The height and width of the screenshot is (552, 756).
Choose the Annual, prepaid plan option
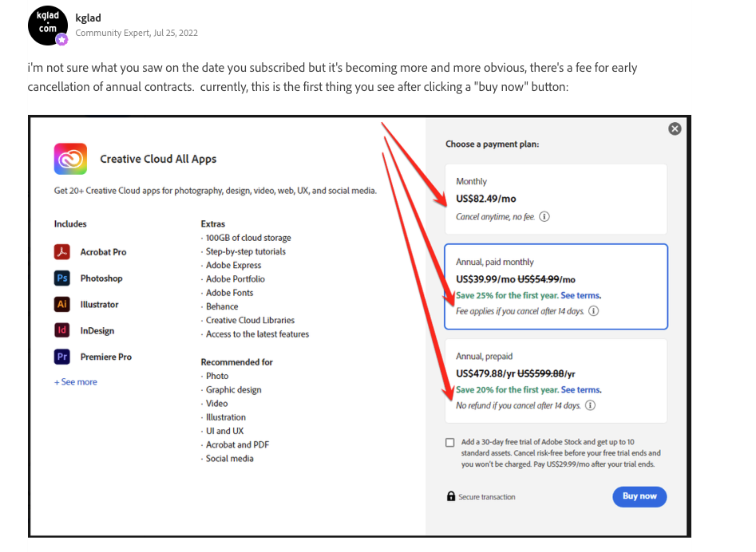(555, 380)
